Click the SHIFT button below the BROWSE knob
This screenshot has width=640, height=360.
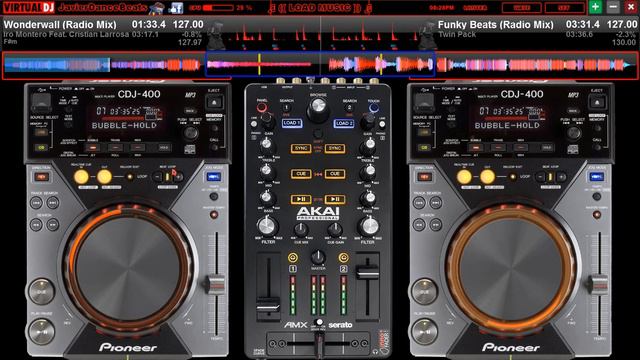318,133
